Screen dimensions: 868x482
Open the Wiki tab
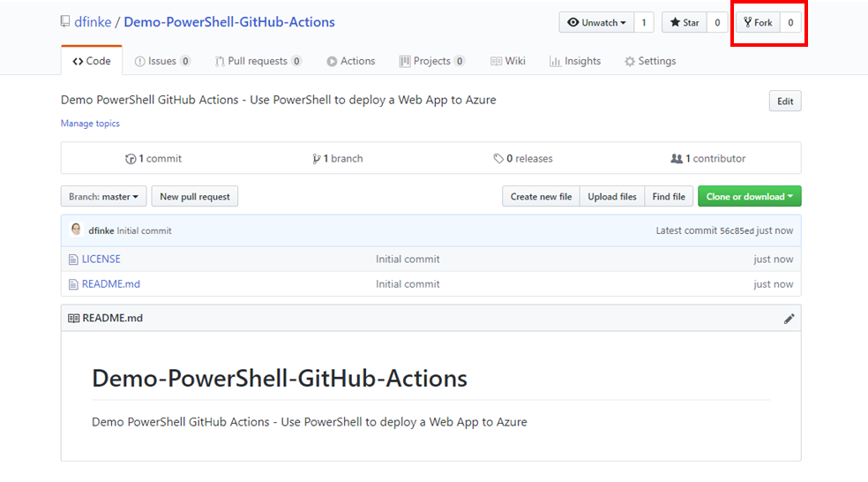tap(507, 61)
